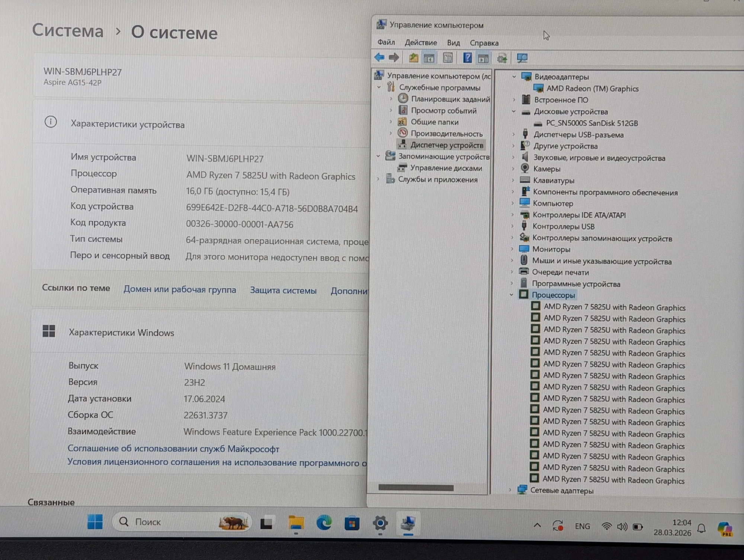
Task: Go to Система breadcrumb in Settings
Action: [x=68, y=30]
